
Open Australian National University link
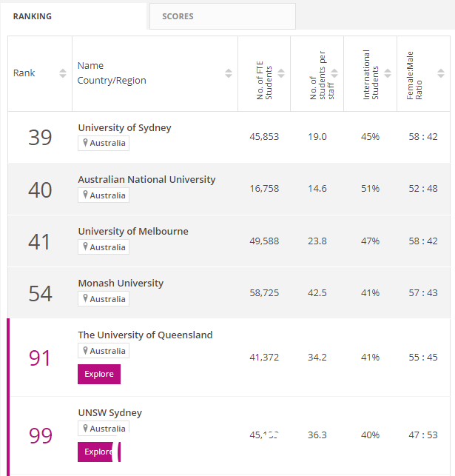[146, 179]
